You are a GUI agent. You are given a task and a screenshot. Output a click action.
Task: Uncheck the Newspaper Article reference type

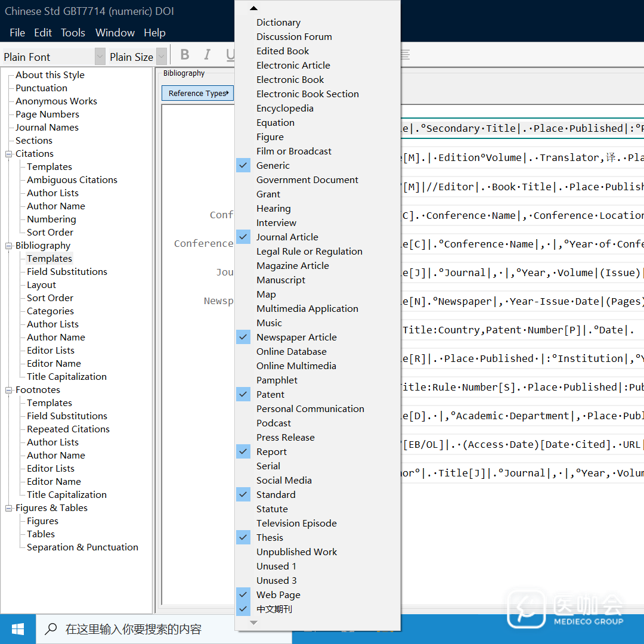tap(296, 337)
